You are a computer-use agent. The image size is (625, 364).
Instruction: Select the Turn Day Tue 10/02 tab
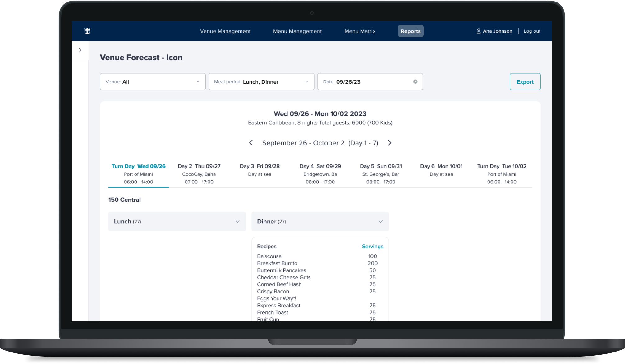[x=501, y=174]
